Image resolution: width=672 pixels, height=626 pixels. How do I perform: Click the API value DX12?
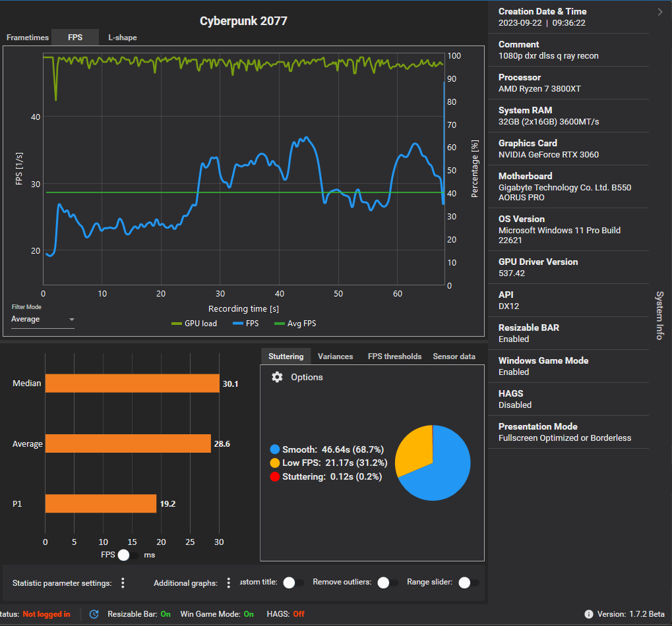click(508, 306)
